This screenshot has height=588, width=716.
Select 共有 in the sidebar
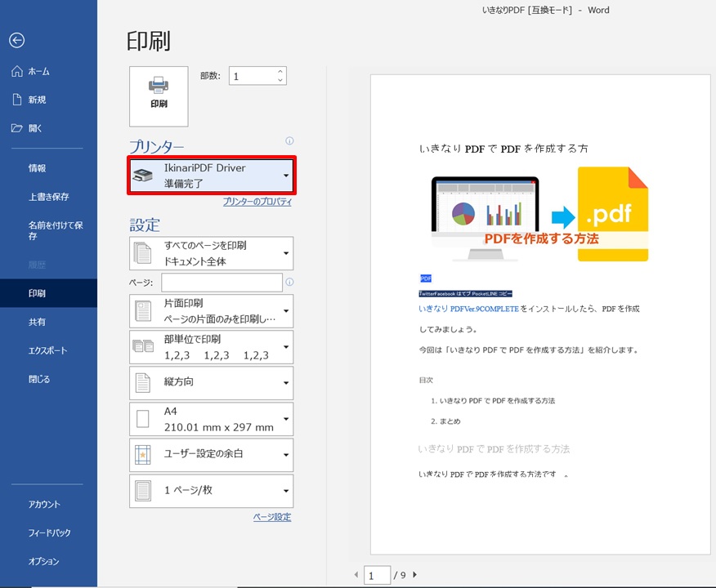[x=48, y=322]
